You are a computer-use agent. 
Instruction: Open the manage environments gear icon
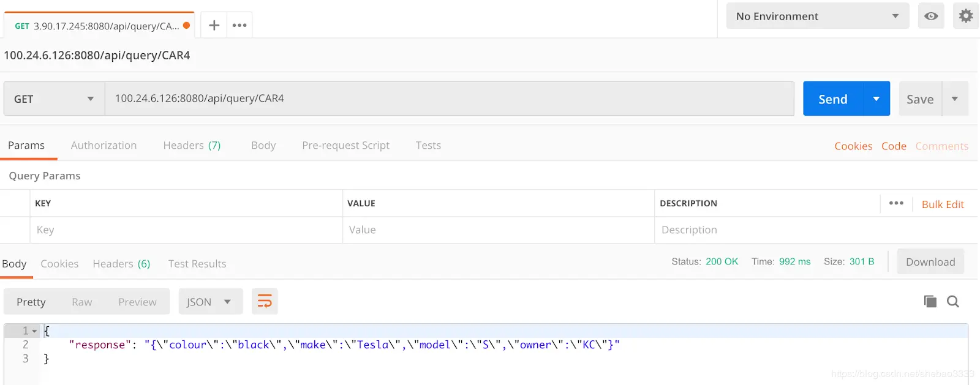966,16
